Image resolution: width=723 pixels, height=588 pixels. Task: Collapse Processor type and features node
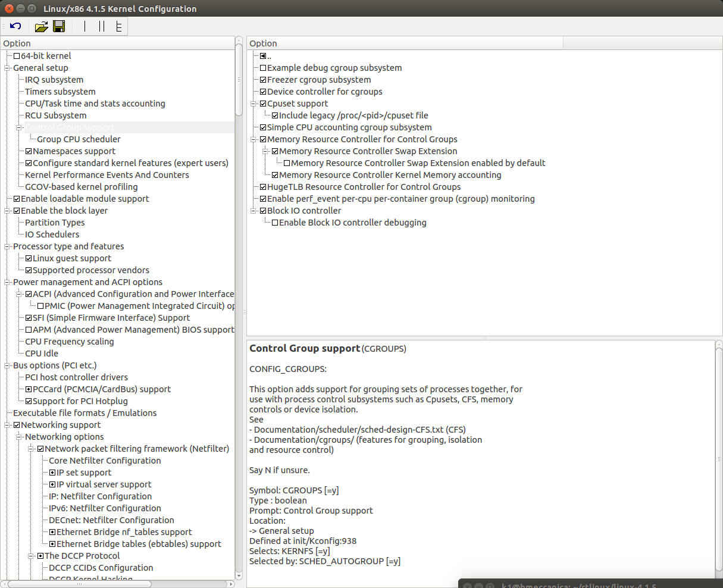click(8, 246)
